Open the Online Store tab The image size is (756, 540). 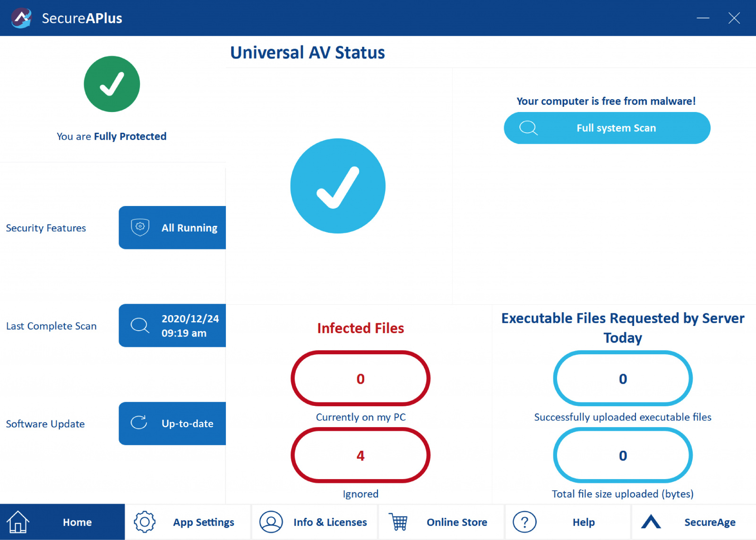(441, 522)
